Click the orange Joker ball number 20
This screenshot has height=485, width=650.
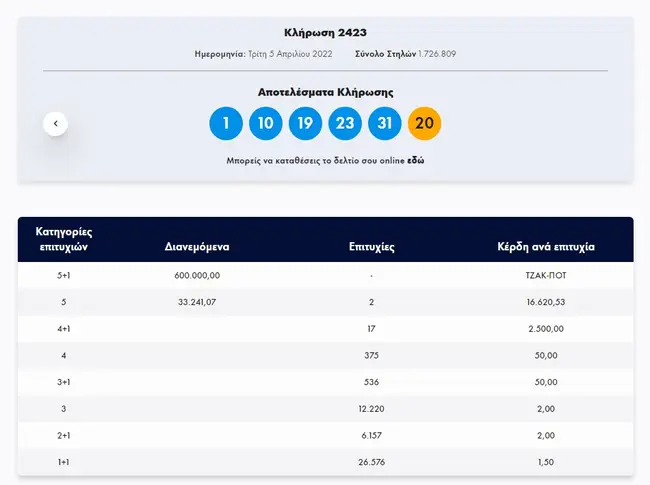[x=424, y=123]
